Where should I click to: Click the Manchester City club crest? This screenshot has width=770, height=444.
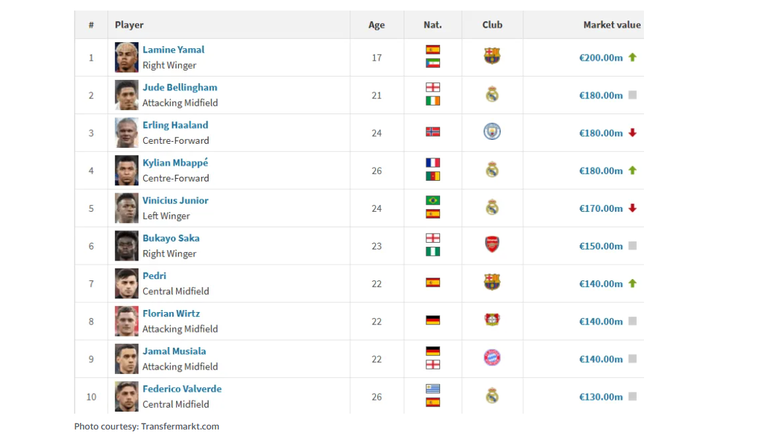coord(492,132)
